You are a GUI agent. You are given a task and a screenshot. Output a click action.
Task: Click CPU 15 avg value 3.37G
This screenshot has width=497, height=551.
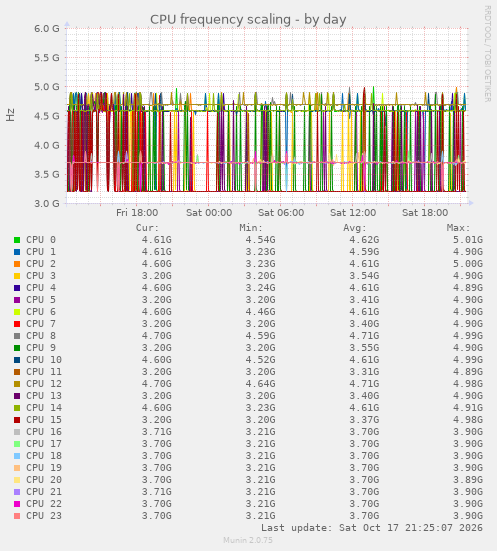(364, 420)
